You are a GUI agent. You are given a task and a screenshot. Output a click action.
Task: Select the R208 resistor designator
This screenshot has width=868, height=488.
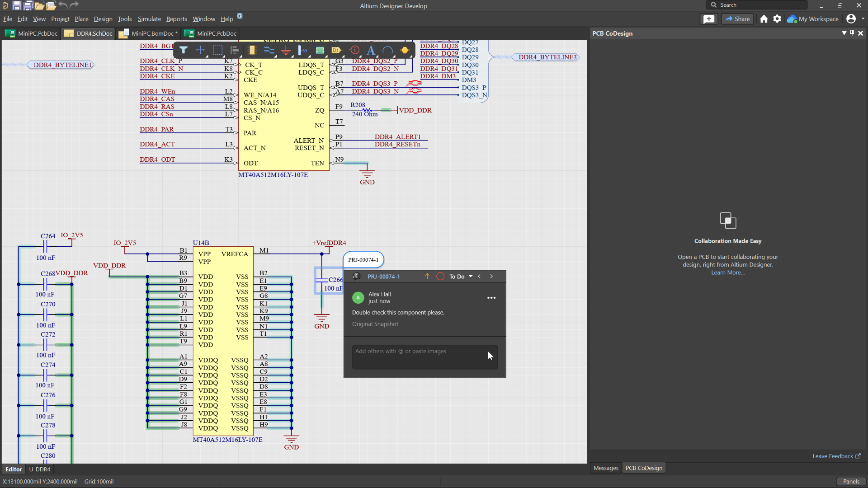click(x=358, y=105)
